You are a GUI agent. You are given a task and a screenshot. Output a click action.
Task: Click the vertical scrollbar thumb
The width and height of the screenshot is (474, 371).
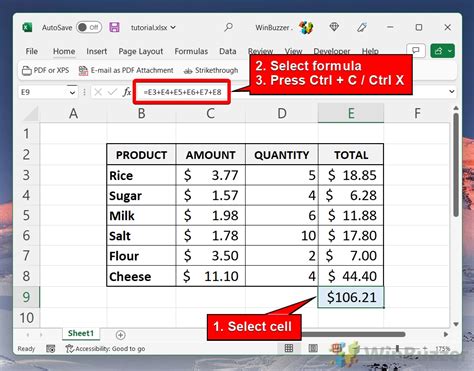click(456, 165)
